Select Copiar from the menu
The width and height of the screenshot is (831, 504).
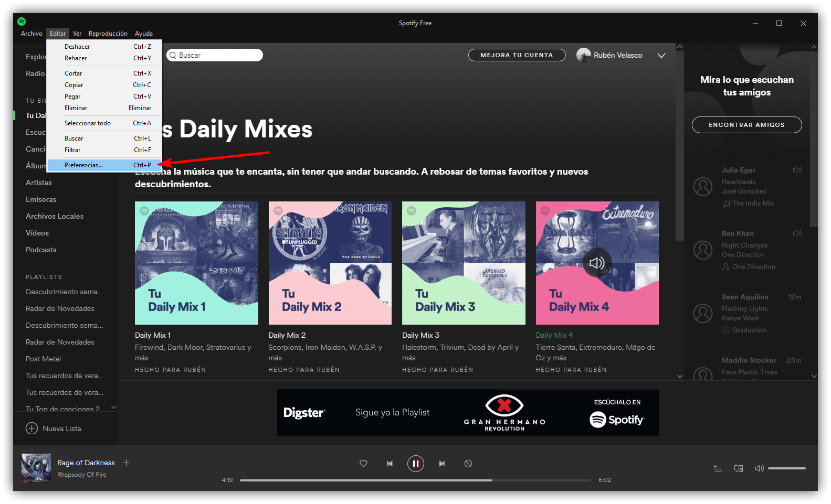104,85
